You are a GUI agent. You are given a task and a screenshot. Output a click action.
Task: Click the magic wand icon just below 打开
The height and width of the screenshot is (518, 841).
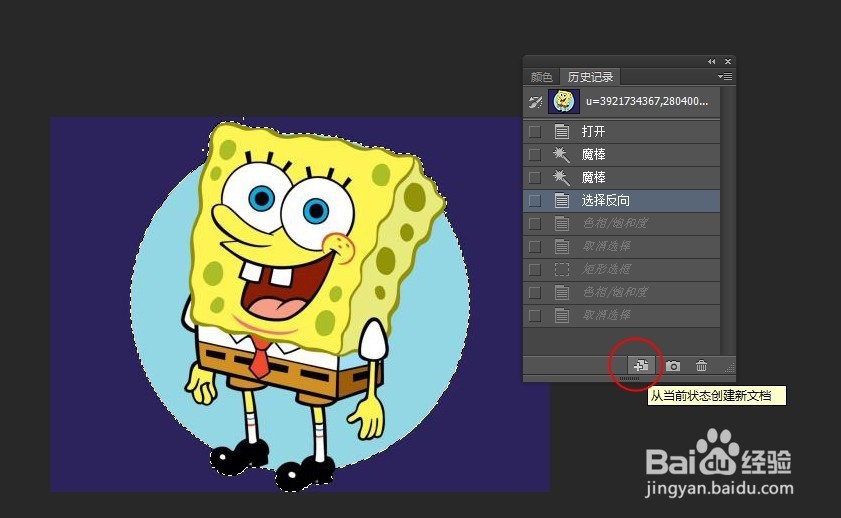pos(562,154)
